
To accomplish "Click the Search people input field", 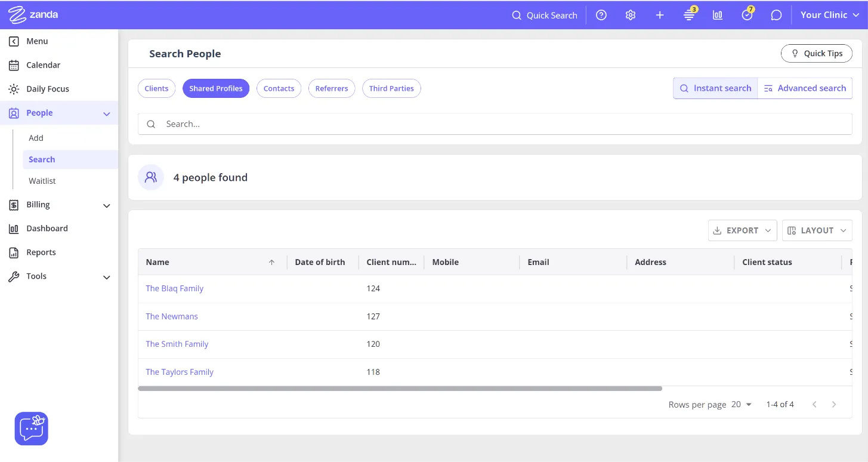I will coord(495,124).
